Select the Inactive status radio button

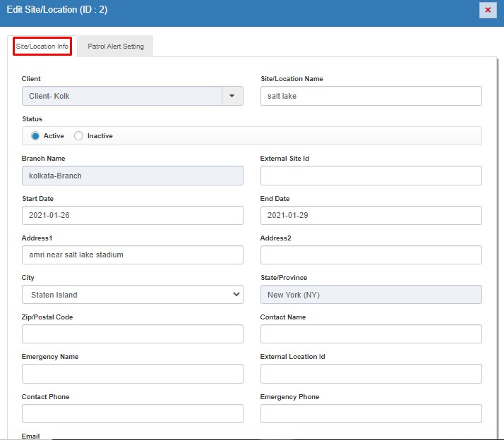point(78,136)
